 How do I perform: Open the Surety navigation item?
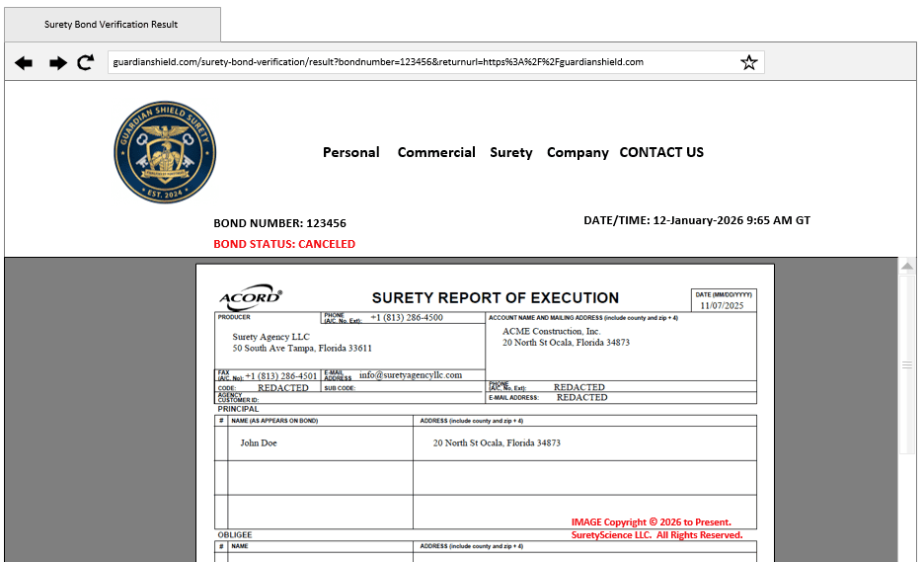coord(510,152)
